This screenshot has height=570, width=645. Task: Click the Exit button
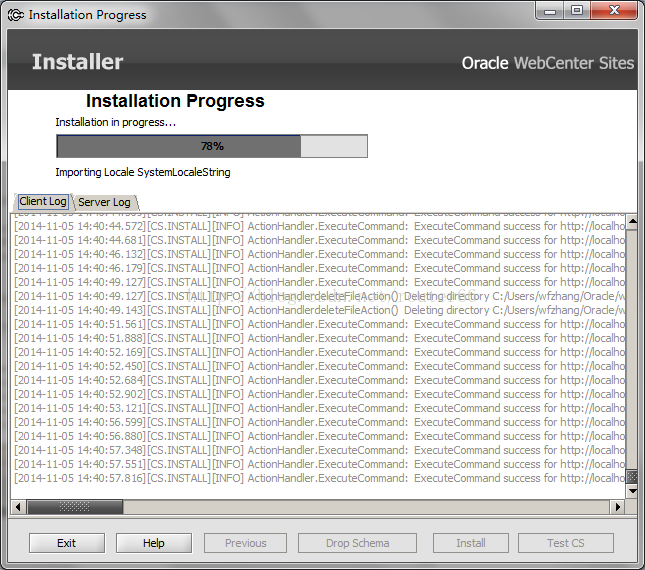click(67, 543)
